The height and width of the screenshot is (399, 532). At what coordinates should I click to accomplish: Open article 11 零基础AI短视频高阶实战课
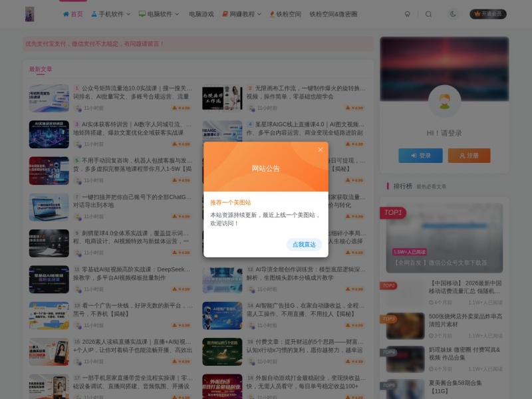point(132,273)
